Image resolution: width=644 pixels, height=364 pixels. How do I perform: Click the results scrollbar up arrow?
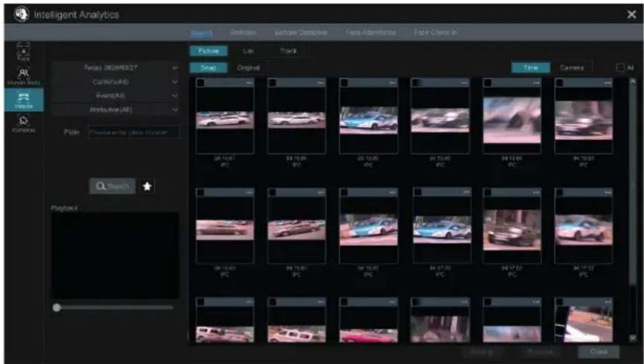point(633,82)
